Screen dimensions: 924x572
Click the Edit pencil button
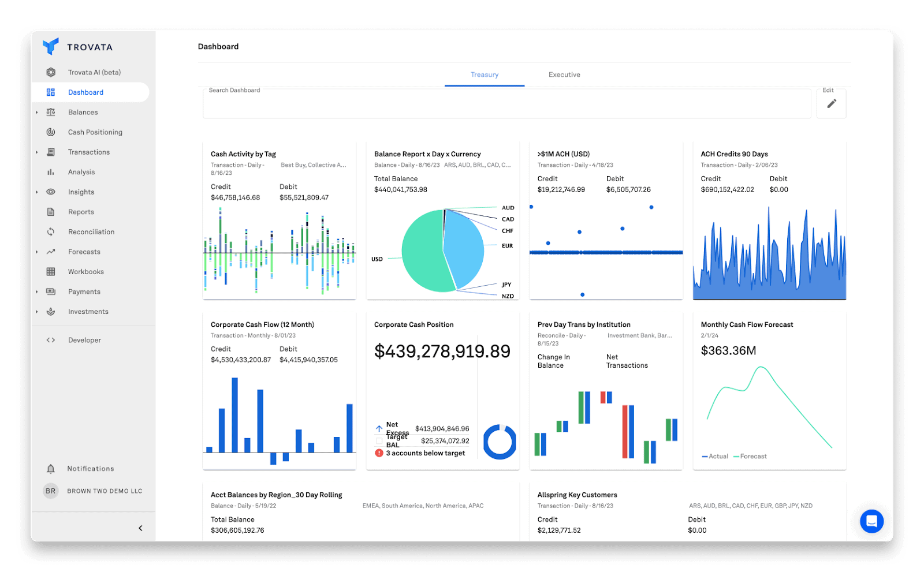pos(831,103)
